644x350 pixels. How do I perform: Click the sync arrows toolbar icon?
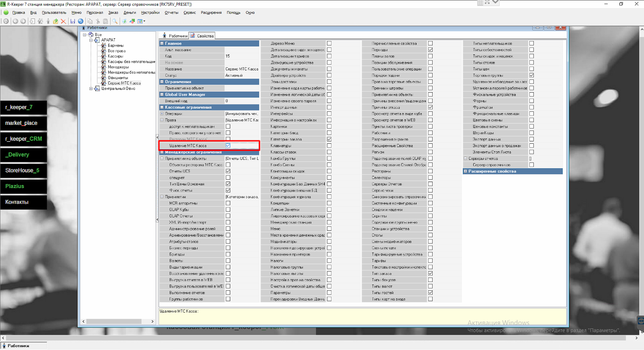[x=124, y=21]
